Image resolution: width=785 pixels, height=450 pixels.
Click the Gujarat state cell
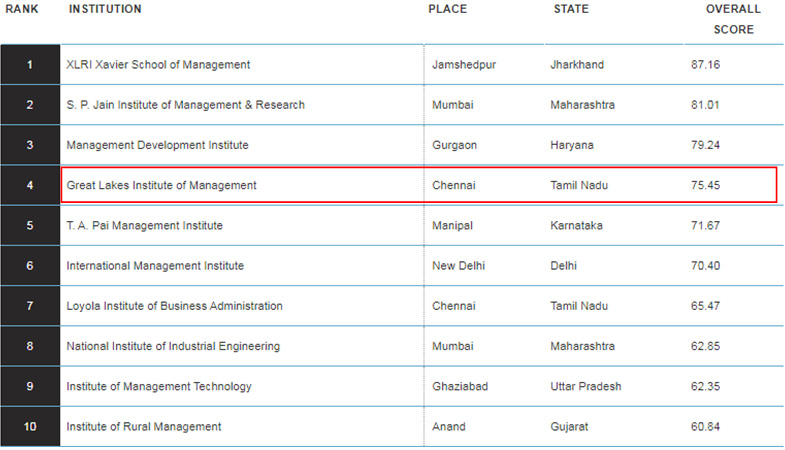pyautogui.click(x=569, y=426)
